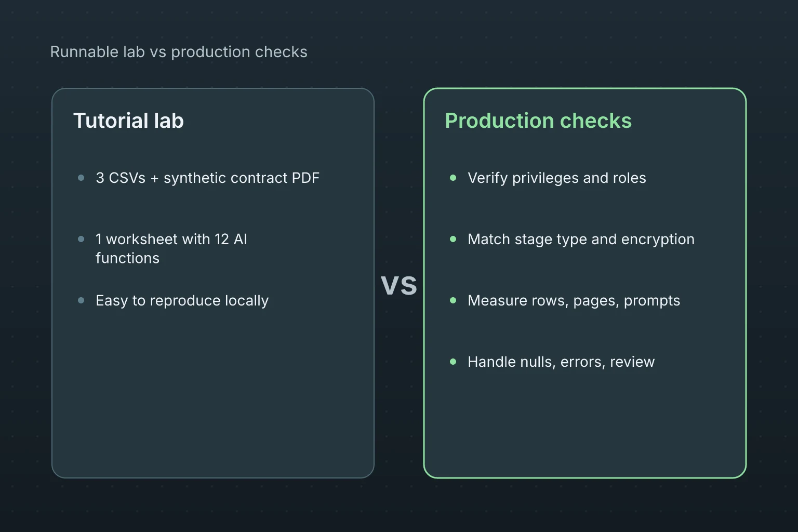Click the 'Runnable lab vs production checks' title
This screenshot has width=798, height=532.
point(179,52)
